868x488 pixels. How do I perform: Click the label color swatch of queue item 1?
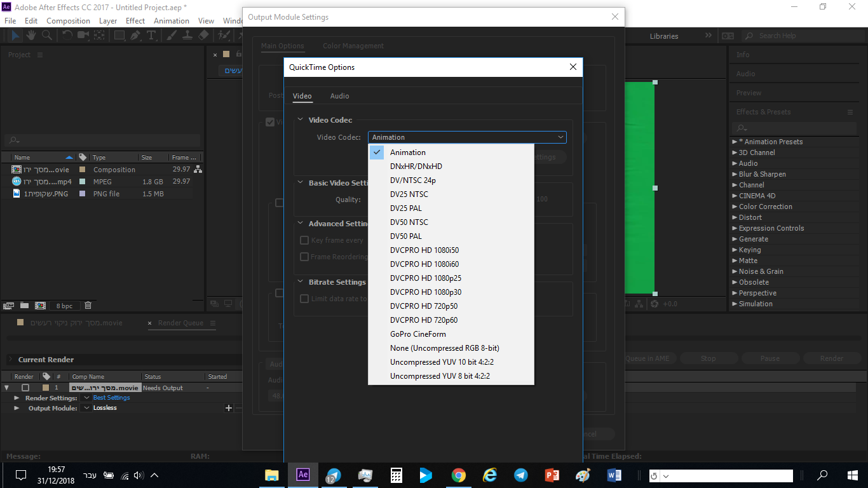(45, 388)
